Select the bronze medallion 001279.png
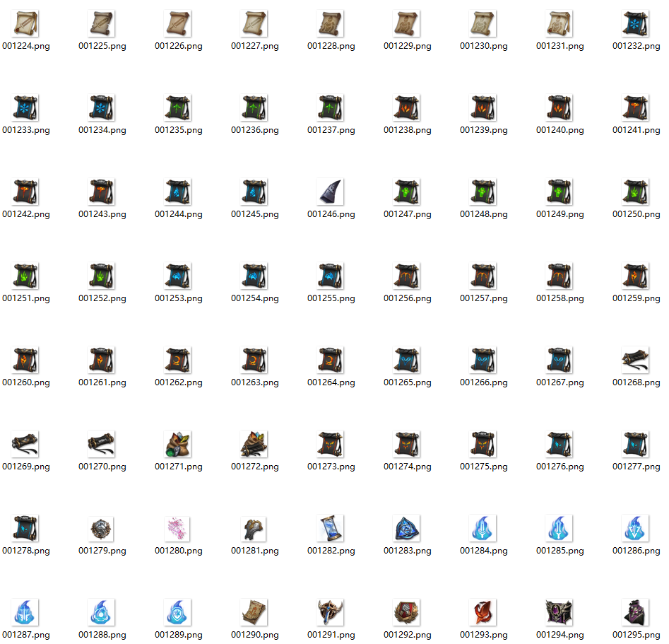Image resolution: width=669 pixels, height=644 pixels. [102, 529]
